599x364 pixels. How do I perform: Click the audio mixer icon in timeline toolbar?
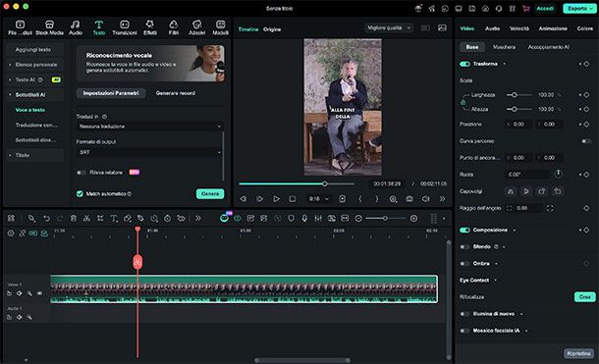[318, 218]
